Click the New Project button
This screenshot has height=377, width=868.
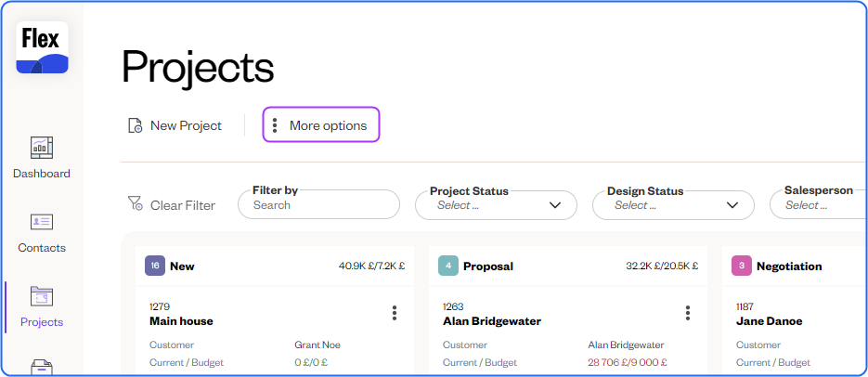point(186,125)
